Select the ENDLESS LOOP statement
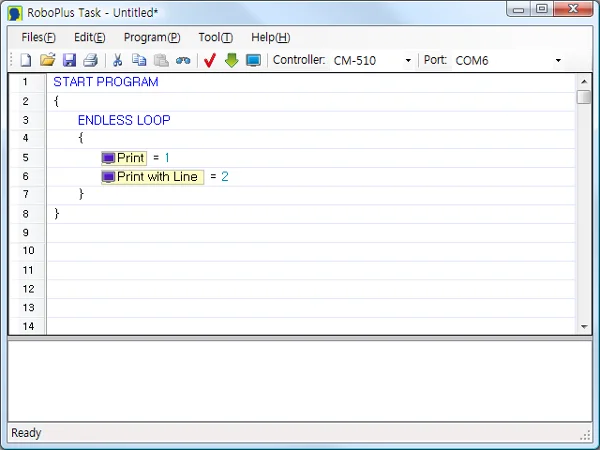Image resolution: width=600 pixels, height=450 pixels. pos(124,120)
